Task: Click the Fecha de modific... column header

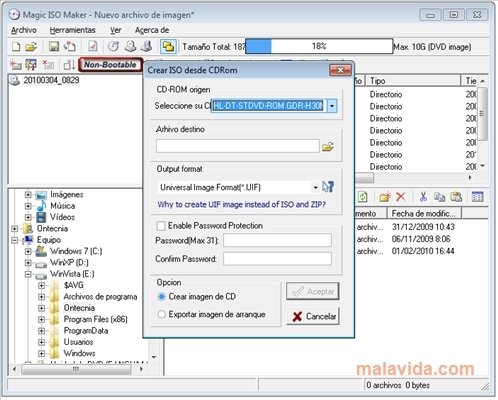Action: click(424, 213)
